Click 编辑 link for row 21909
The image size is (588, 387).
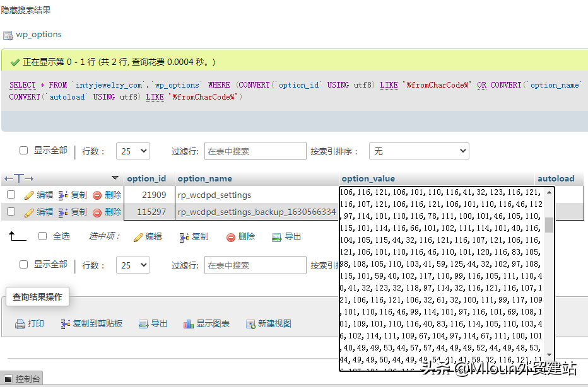click(x=45, y=195)
